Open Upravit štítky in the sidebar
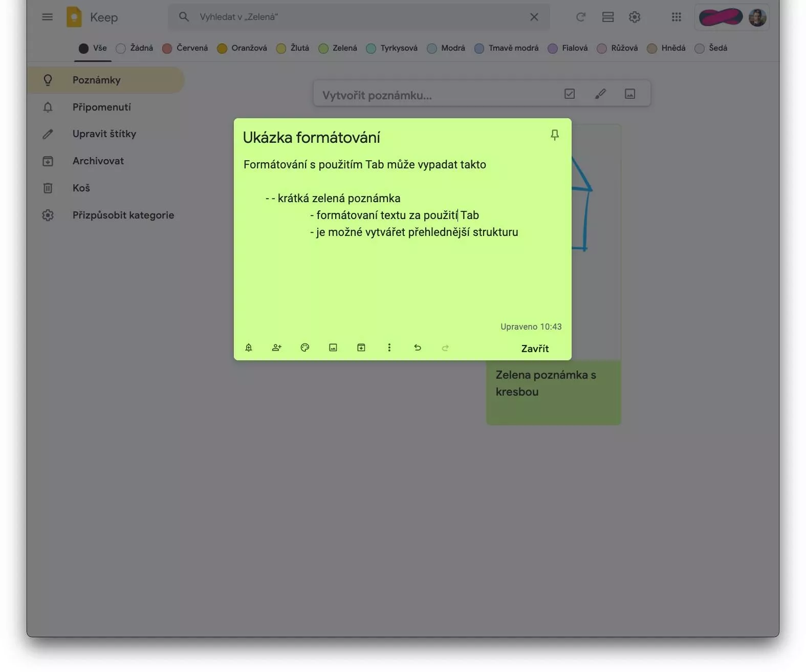Viewport: 806px width, 672px height. tap(105, 134)
